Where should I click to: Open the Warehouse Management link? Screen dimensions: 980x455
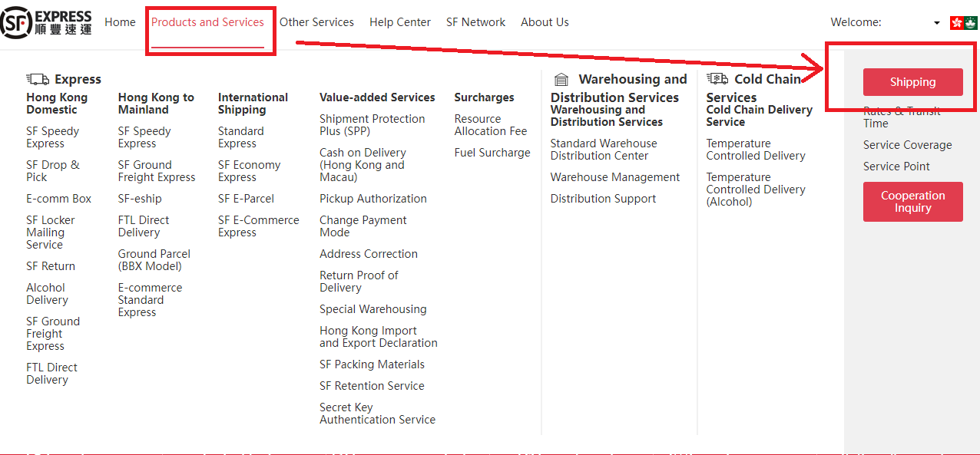tap(615, 177)
